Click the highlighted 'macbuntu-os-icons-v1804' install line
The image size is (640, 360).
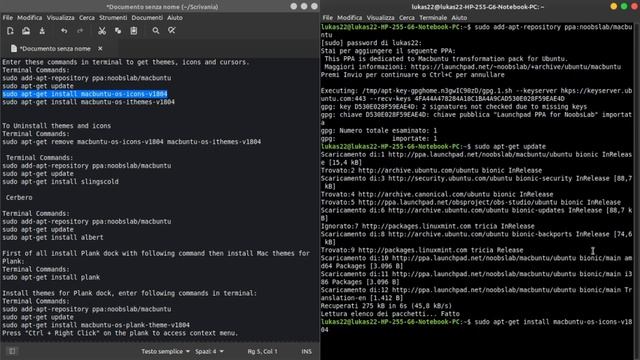click(x=85, y=94)
